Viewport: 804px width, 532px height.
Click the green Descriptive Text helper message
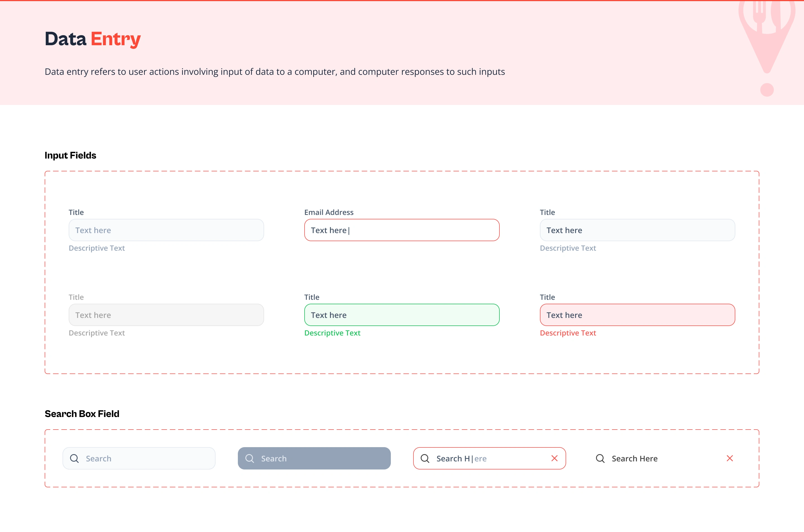[x=332, y=333]
